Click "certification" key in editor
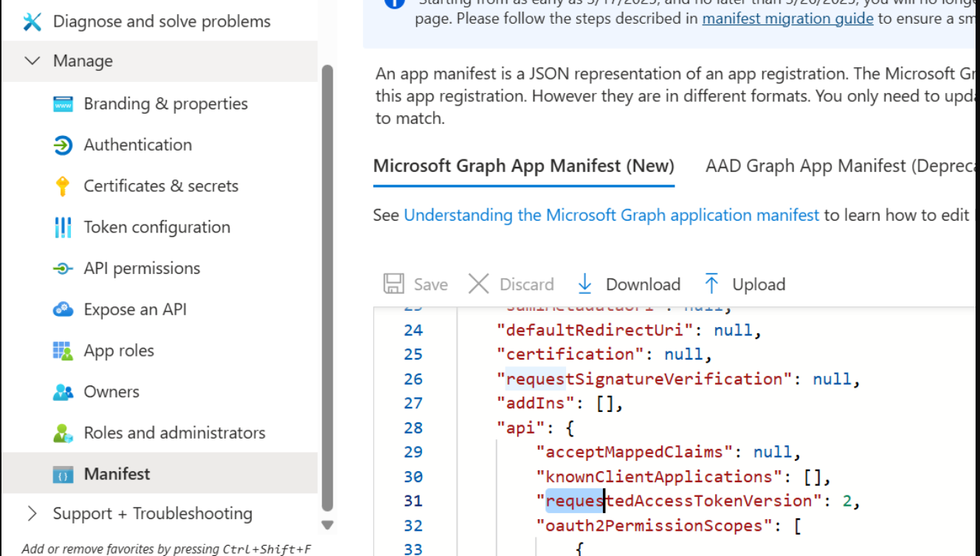This screenshot has width=980, height=556. [571, 354]
